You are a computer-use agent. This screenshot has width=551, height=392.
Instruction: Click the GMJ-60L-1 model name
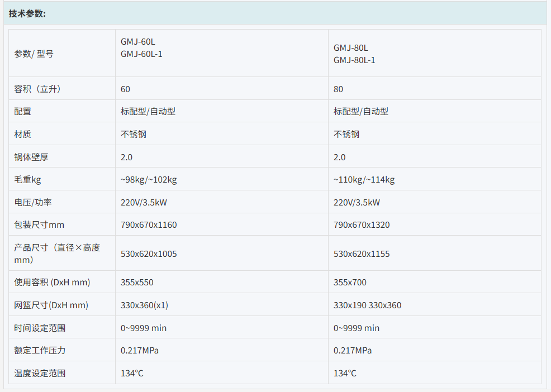[x=141, y=54]
